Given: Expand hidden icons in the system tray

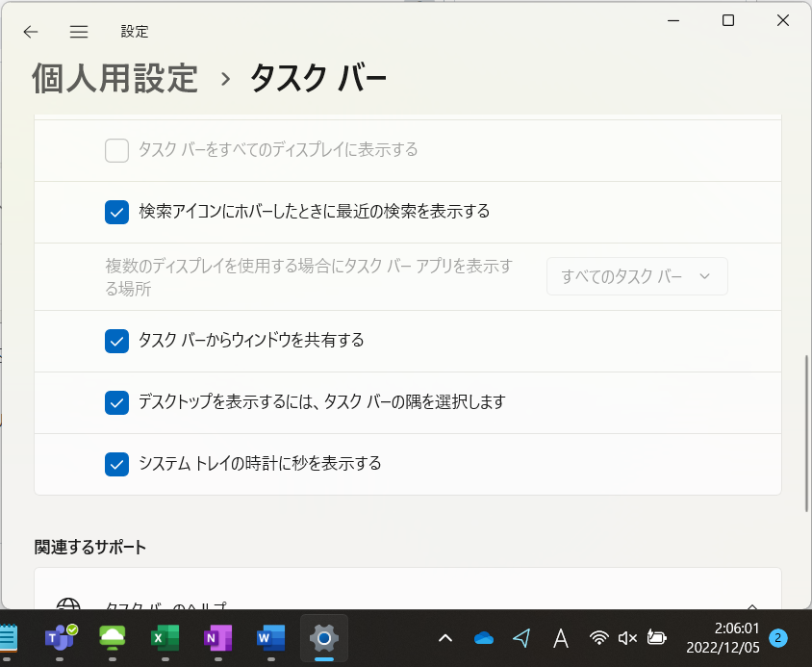Looking at the screenshot, I should [x=444, y=638].
